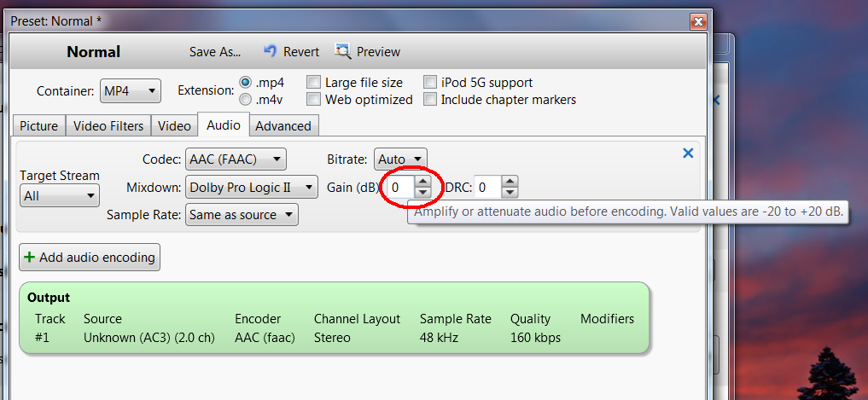
Task: Expand the Codec AAC (FAAC) dropdown
Action: pyautogui.click(x=236, y=159)
